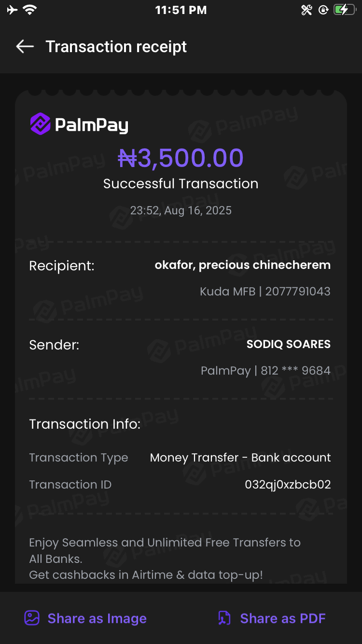Tap sender name SODIQ SOARES

(288, 344)
